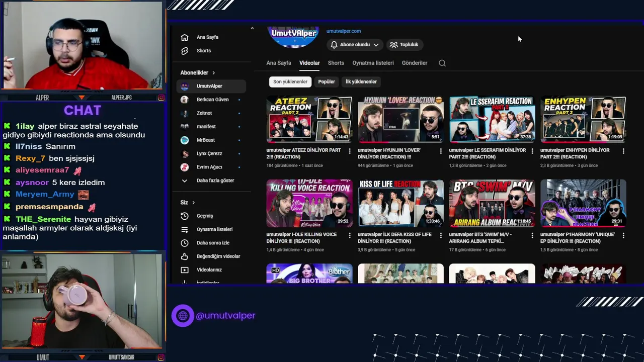
Task: Switch to Oynatma listeleri tab
Action: 373,63
